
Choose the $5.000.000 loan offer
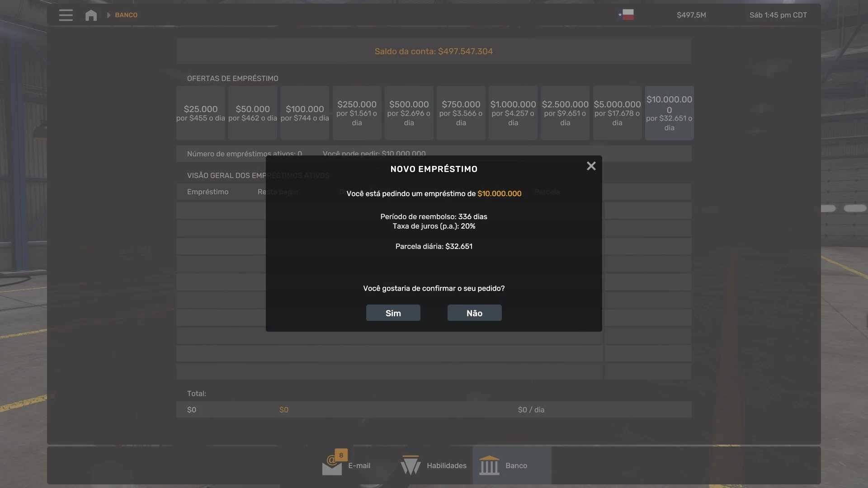(617, 113)
